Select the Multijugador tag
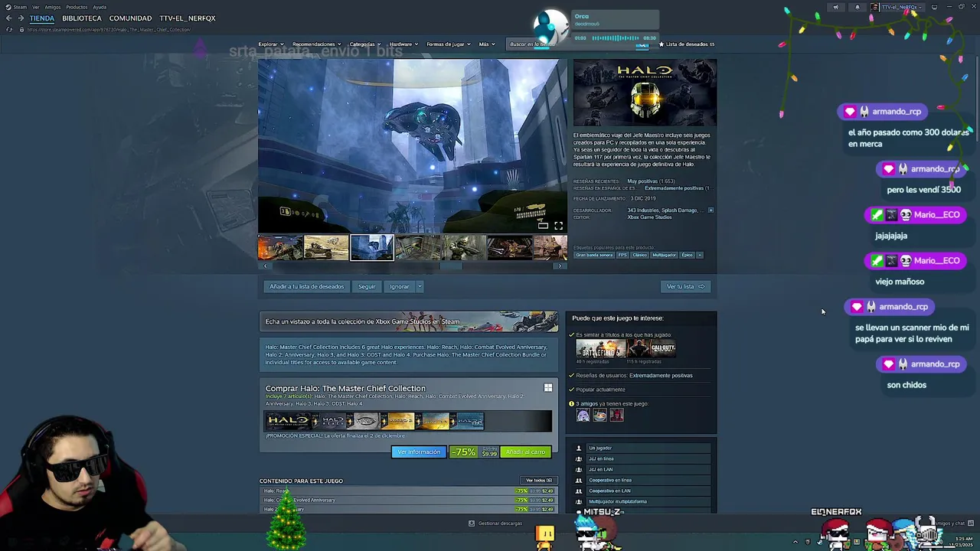This screenshot has height=551, width=980. (664, 255)
